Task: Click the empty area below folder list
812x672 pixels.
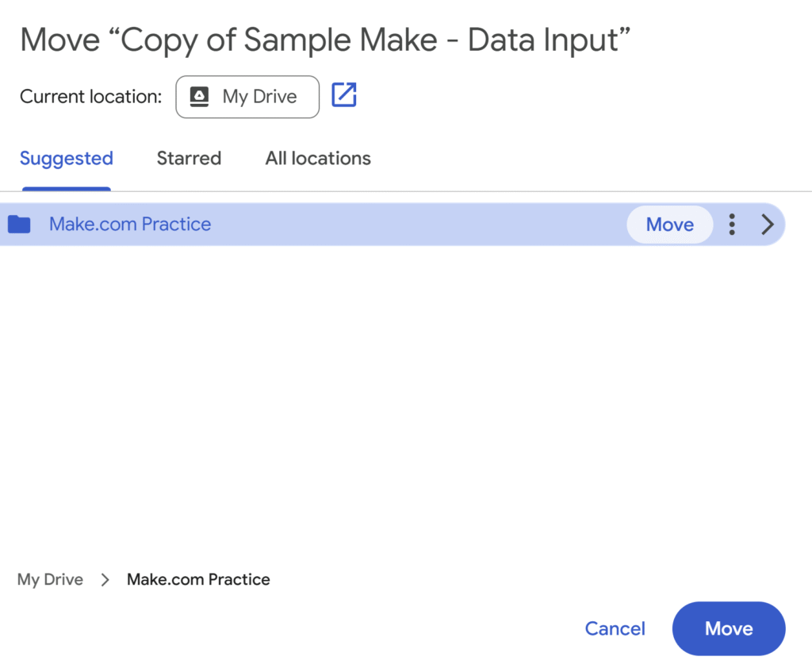Action: [x=396, y=397]
